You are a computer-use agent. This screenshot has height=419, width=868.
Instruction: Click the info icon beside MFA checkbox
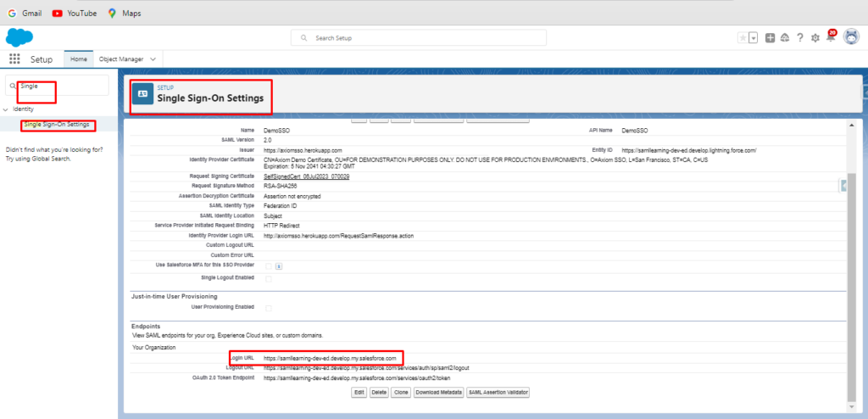tap(279, 266)
